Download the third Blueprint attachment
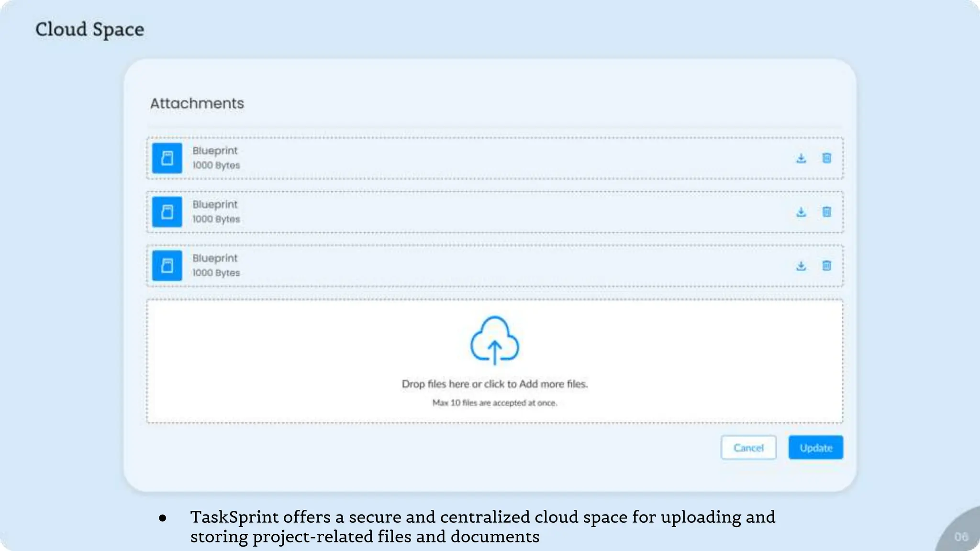980x551 pixels. pyautogui.click(x=801, y=266)
